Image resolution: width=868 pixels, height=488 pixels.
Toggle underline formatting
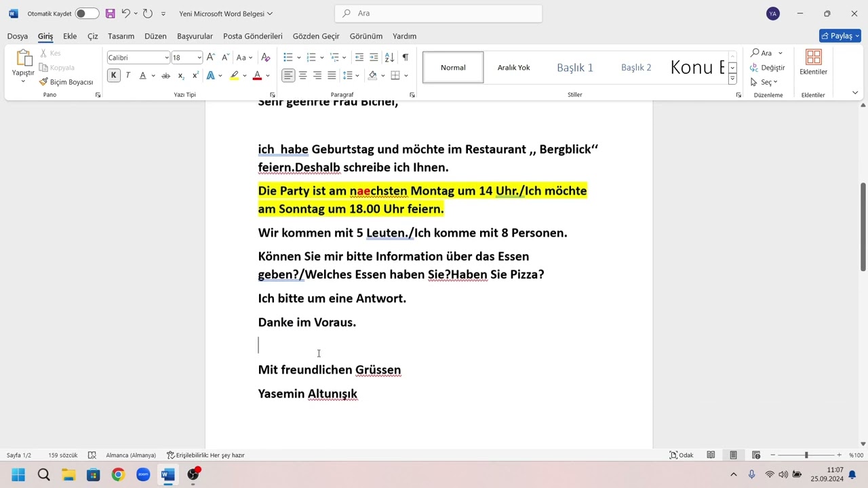point(142,75)
